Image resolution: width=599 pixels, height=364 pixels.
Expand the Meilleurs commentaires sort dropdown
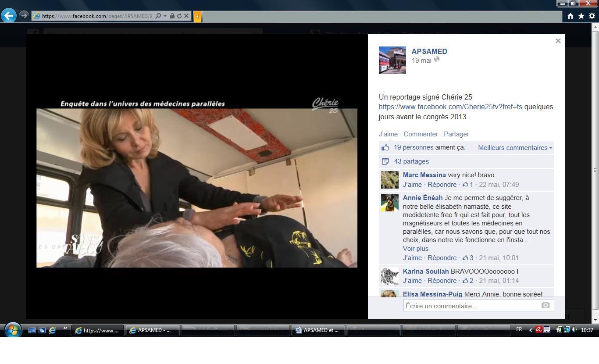[x=515, y=148]
